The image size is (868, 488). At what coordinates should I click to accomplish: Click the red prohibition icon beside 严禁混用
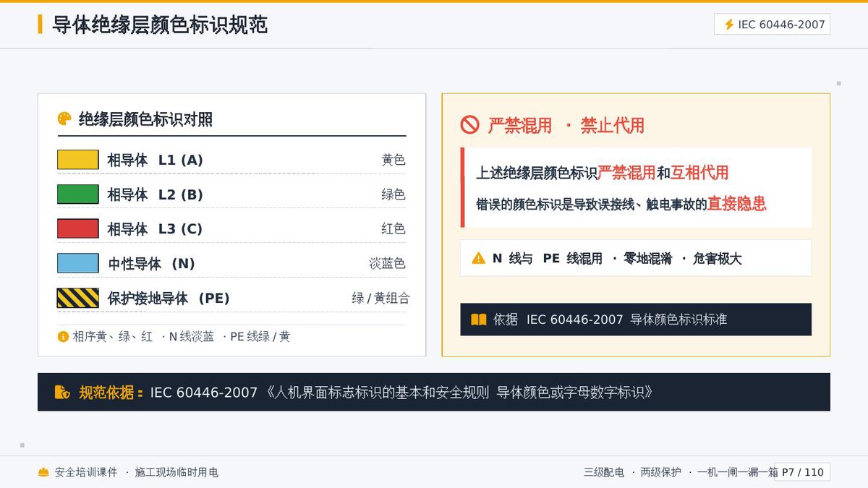click(469, 125)
